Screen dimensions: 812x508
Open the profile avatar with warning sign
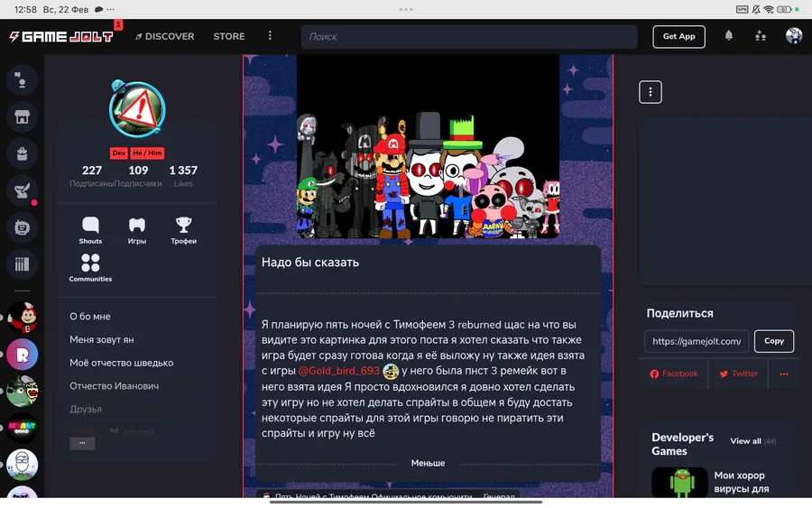click(x=137, y=109)
